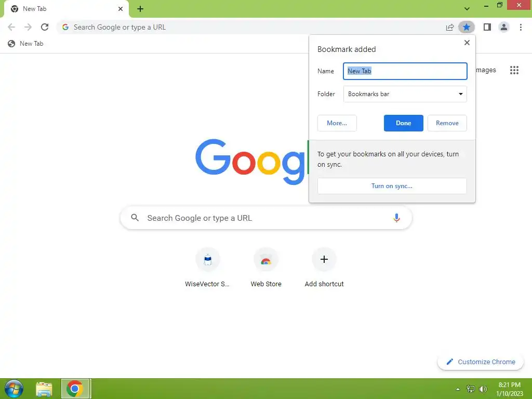Screen dimensions: 532x399
Task: Open the profile avatar icon
Action: pos(504,27)
